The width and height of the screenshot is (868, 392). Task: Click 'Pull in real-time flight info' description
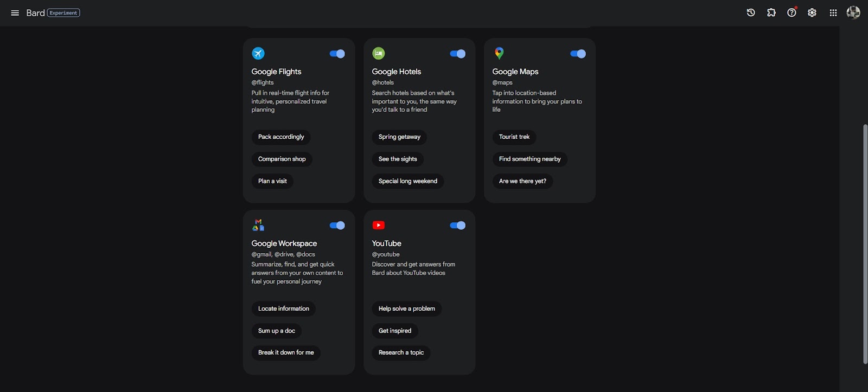[x=290, y=101]
